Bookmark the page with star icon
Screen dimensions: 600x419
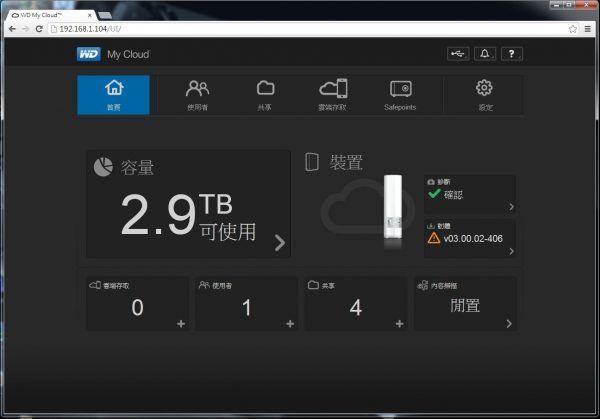573,29
